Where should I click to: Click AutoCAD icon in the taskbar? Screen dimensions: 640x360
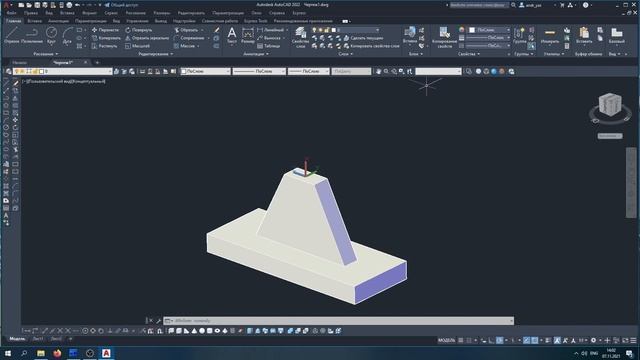(106, 353)
